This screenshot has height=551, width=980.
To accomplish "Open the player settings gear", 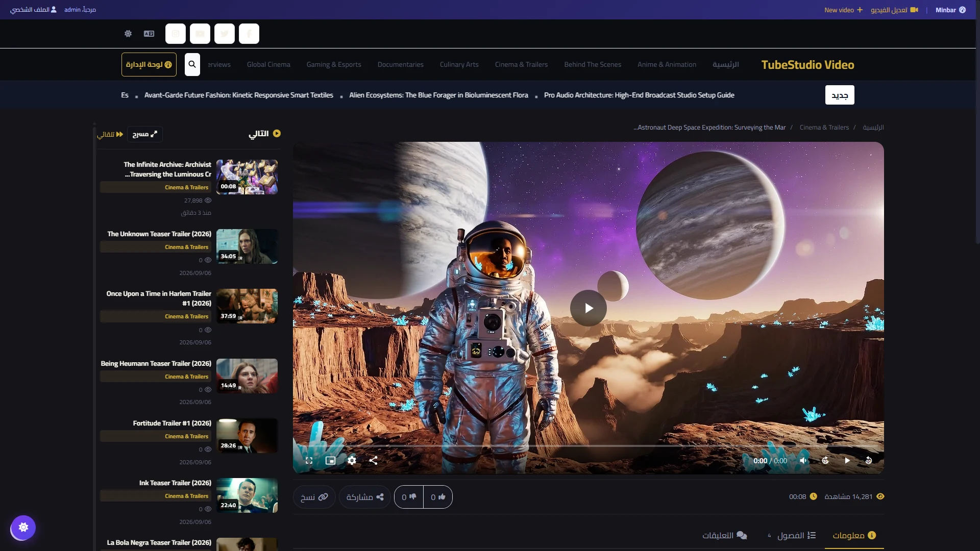I will (352, 461).
